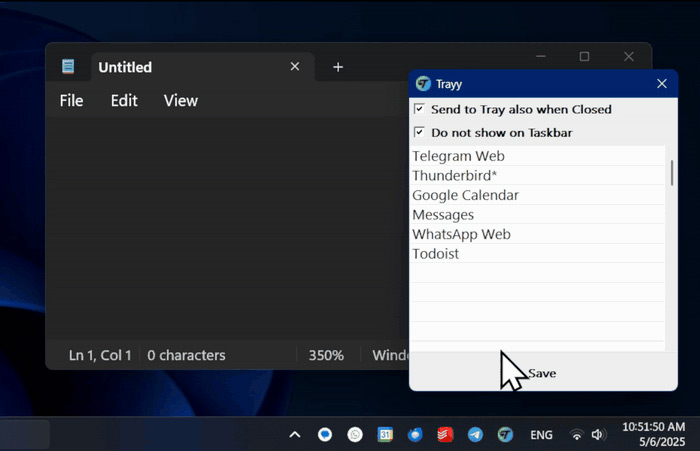The image size is (700, 451).
Task: Uncheck Do not show on Taskbar
Action: 419,132
